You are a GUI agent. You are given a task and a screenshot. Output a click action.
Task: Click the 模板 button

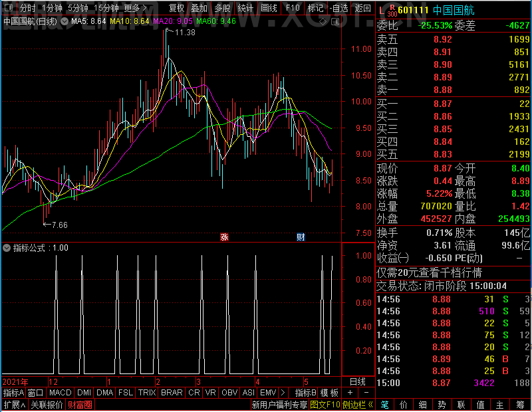tap(329, 393)
